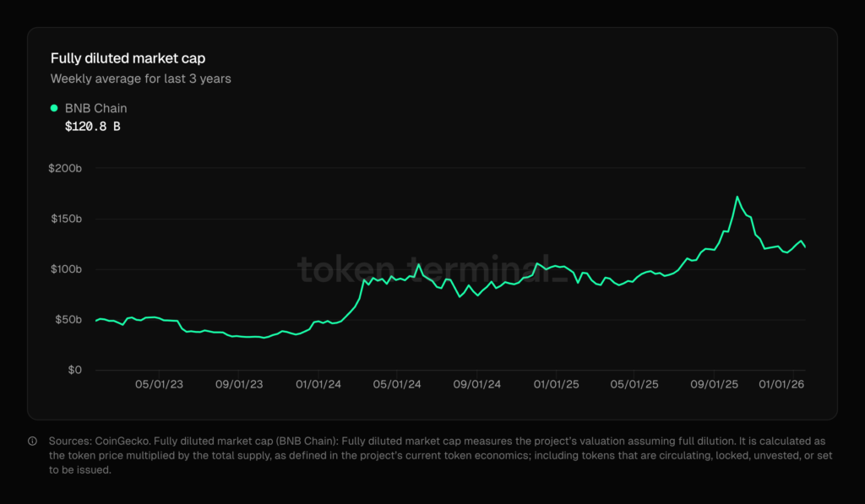Click the $50b y-axis label
Viewport: 865px width, 504px height.
68,320
